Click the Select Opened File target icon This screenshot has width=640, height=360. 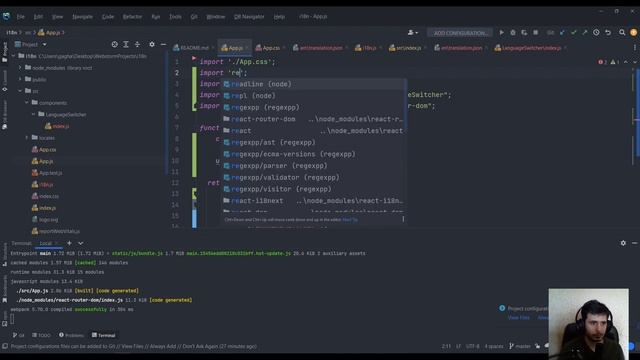tap(114, 44)
